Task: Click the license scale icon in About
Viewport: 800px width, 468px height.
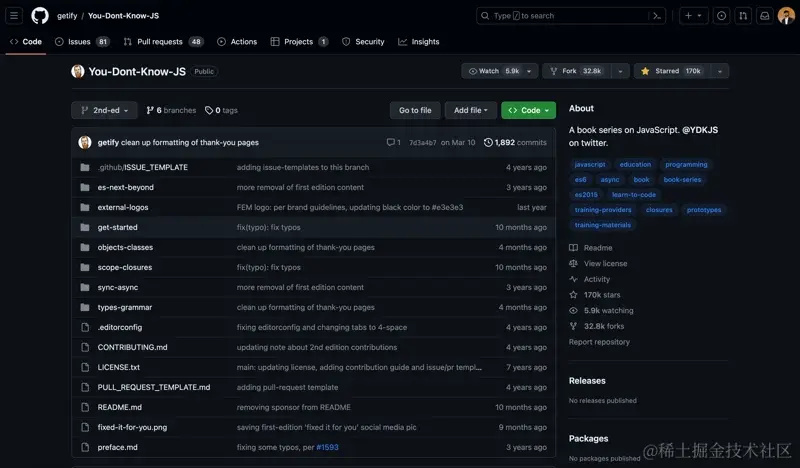Action: [x=573, y=263]
